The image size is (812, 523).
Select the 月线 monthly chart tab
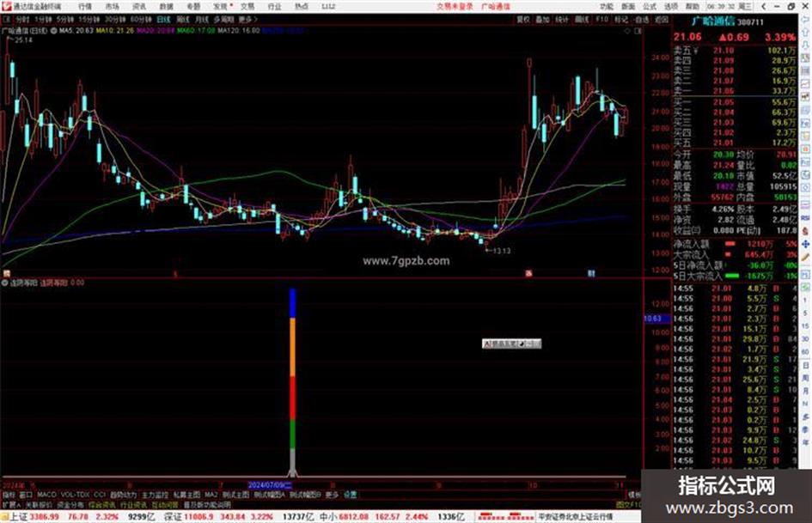click(201, 19)
